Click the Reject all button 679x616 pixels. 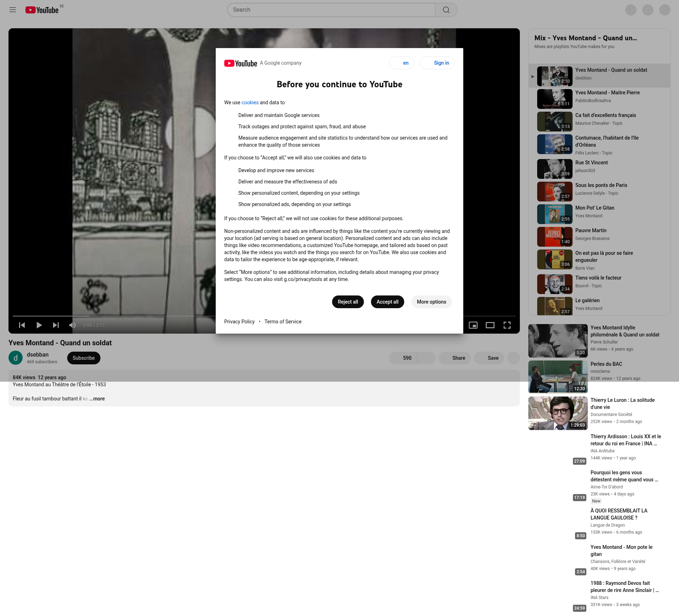point(348,302)
